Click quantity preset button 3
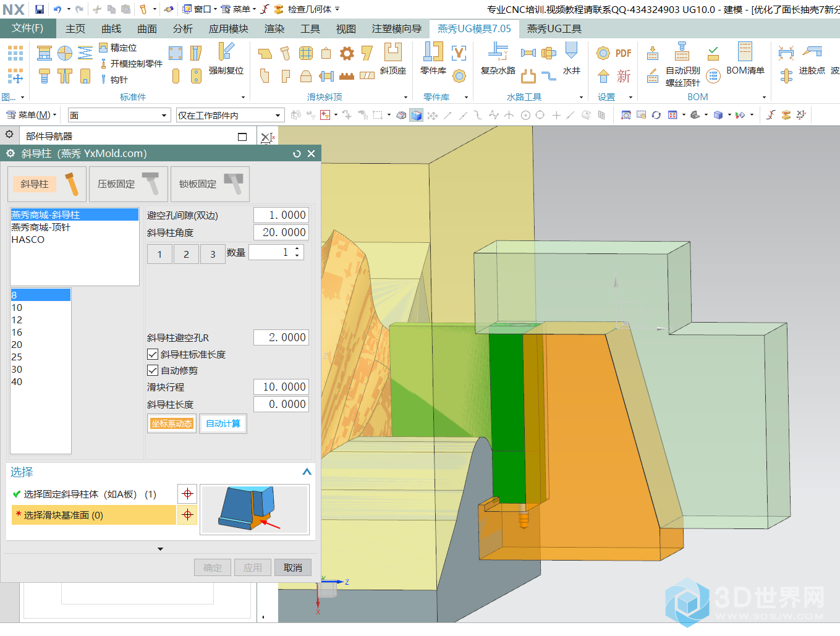840x636 pixels. click(x=213, y=254)
